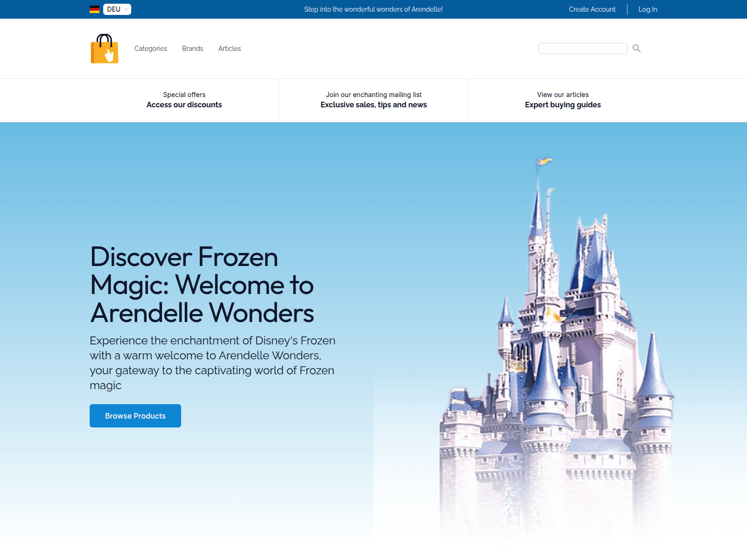The image size is (747, 560).
Task: Open the Brands navigation menu
Action: coord(192,48)
